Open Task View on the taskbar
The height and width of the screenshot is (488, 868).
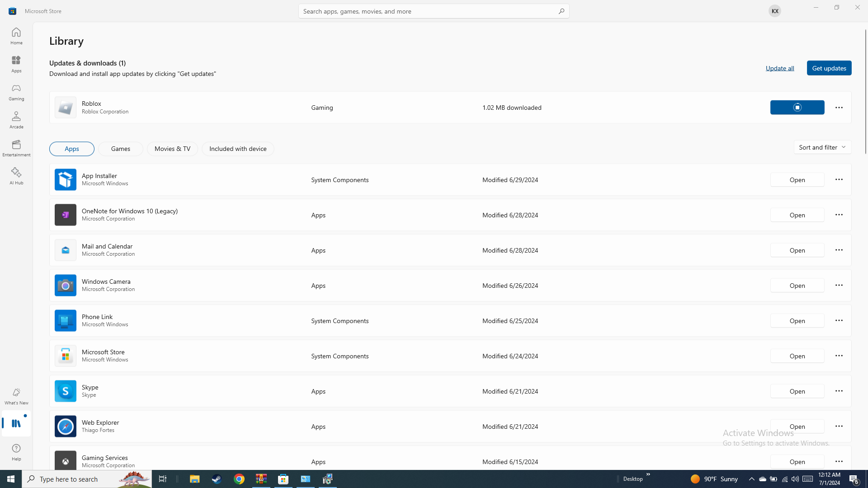point(163,479)
